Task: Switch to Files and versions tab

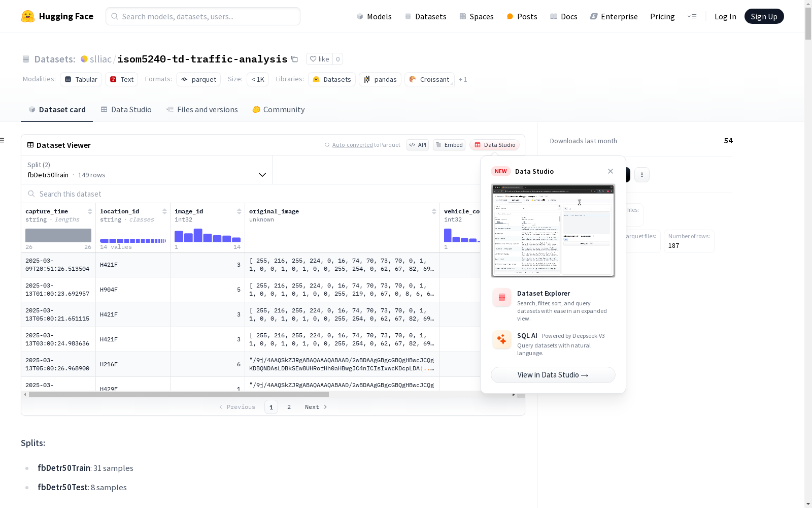Action: point(202,110)
